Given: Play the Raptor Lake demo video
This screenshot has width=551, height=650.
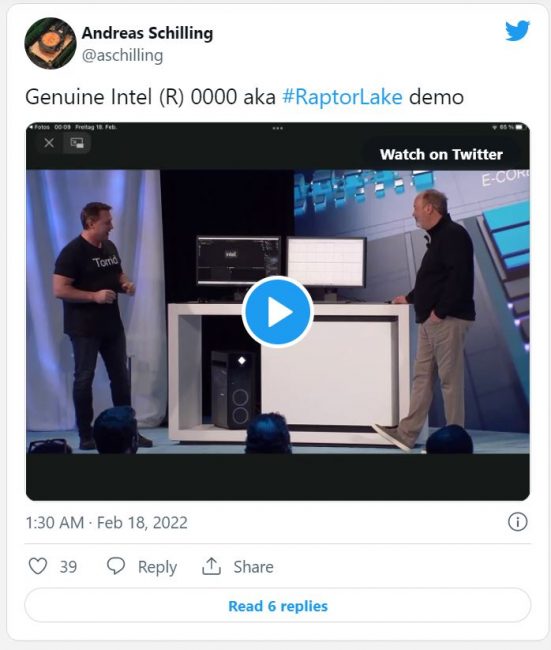Looking at the screenshot, I should [278, 311].
